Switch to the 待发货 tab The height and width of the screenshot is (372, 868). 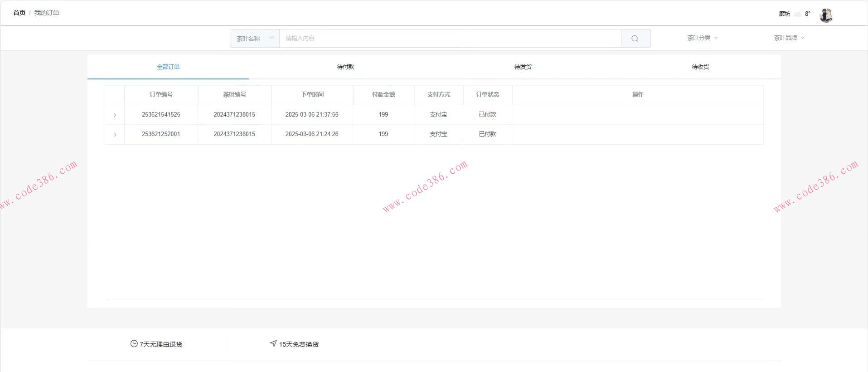[523, 67]
